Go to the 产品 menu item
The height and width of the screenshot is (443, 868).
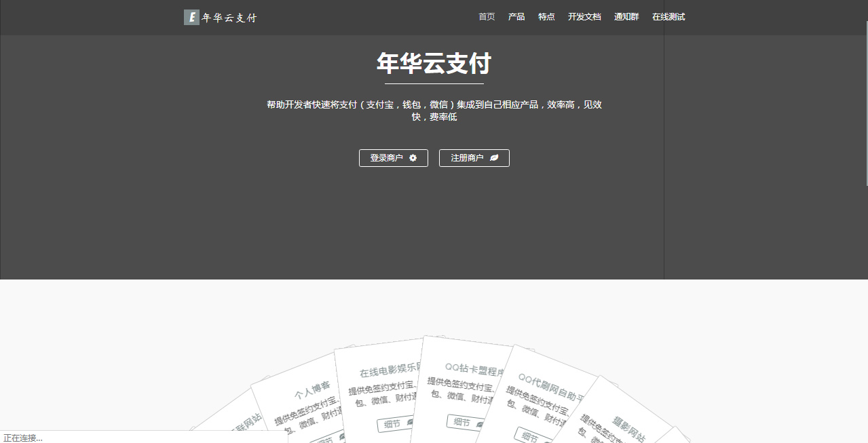click(x=516, y=17)
